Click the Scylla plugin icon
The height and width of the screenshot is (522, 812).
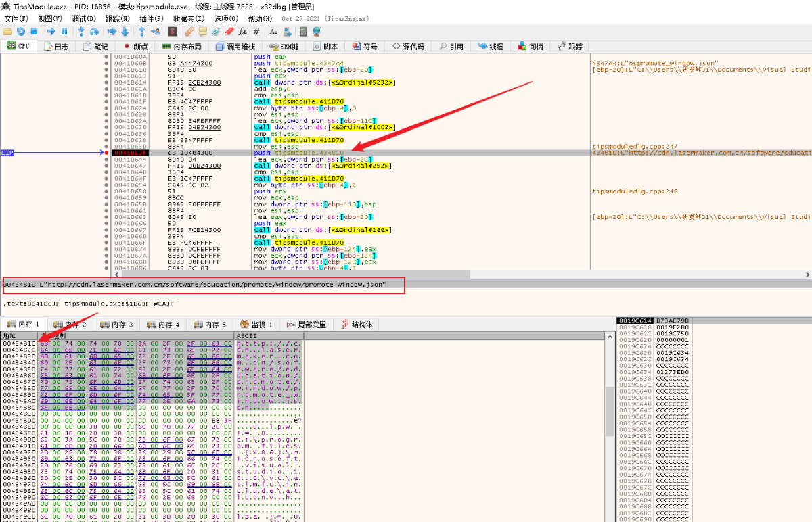(x=172, y=31)
